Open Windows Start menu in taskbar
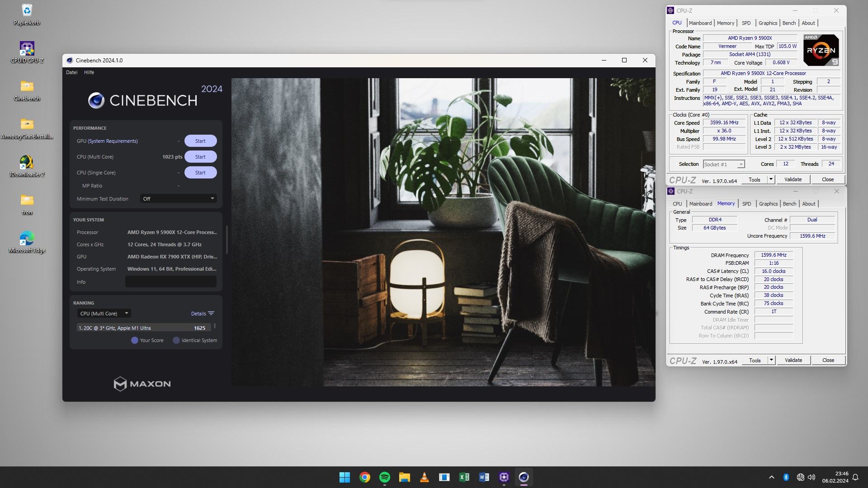The image size is (868, 488). (x=344, y=477)
